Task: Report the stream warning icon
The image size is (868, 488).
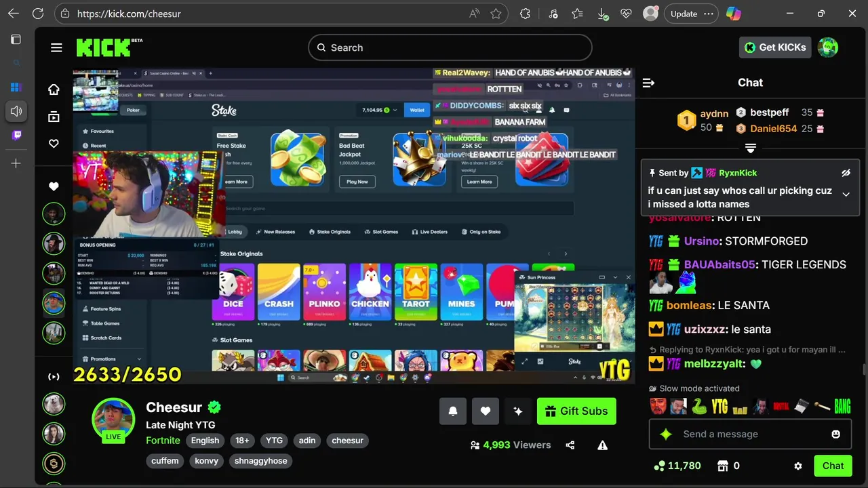Action: click(602, 445)
